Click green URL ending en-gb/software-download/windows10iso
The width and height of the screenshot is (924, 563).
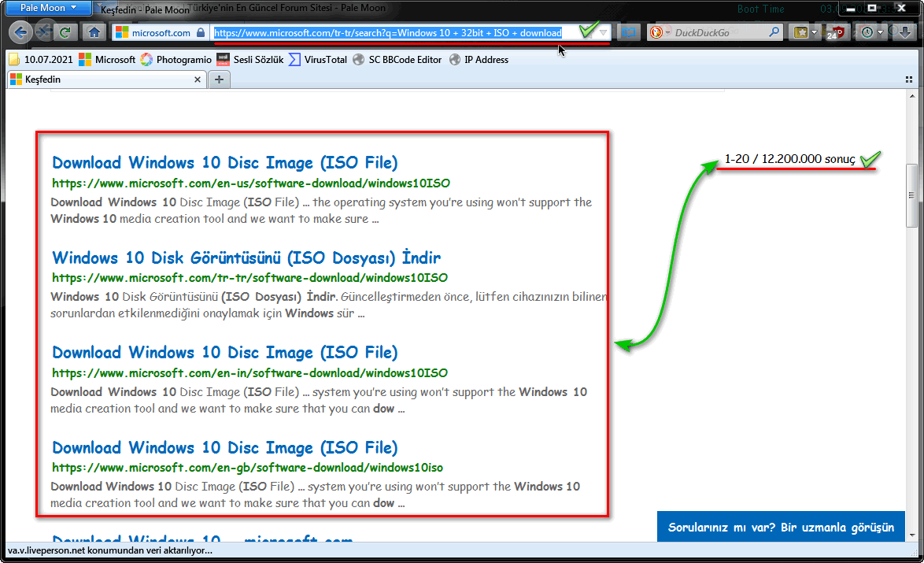click(247, 468)
